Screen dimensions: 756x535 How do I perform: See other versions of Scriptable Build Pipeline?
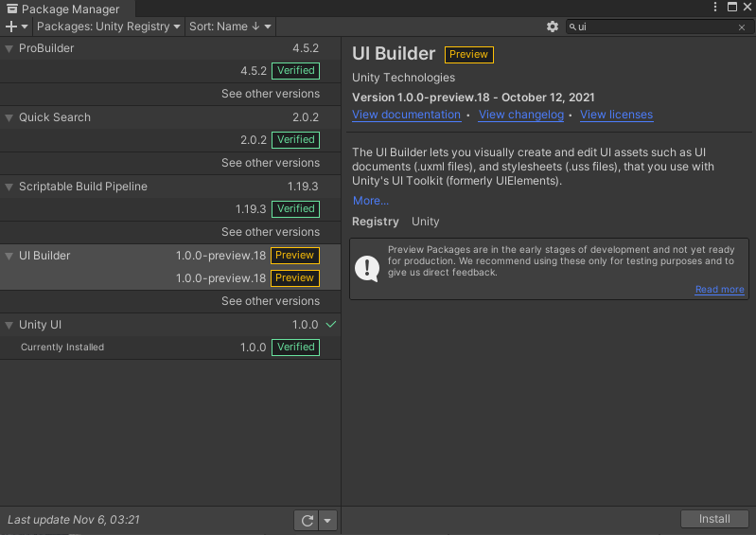tap(271, 232)
